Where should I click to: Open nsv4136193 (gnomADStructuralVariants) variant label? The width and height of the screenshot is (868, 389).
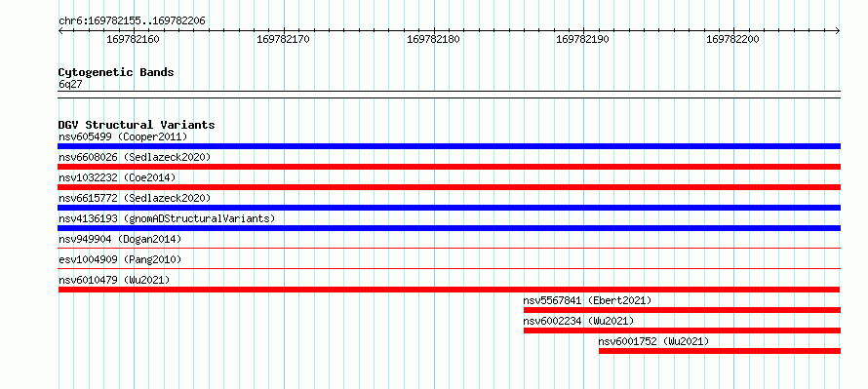tap(167, 218)
